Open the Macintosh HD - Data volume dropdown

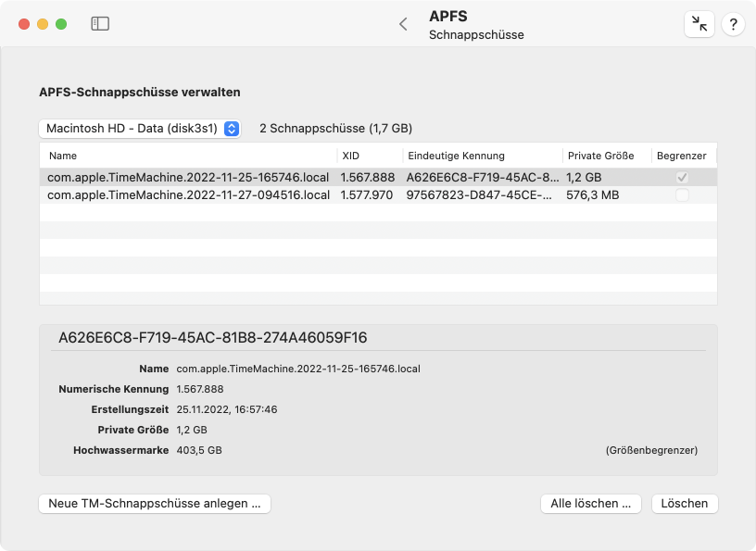tap(140, 129)
